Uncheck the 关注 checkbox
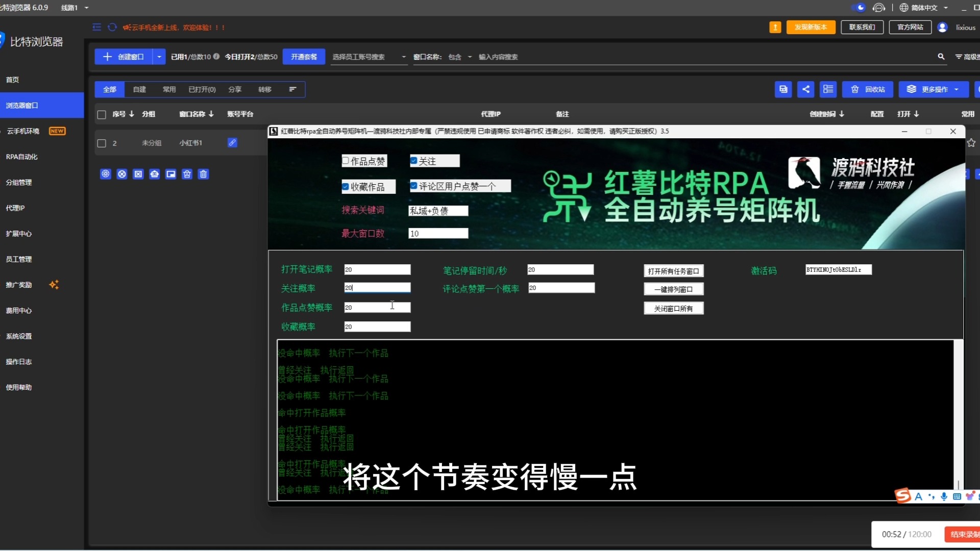 [x=414, y=161]
